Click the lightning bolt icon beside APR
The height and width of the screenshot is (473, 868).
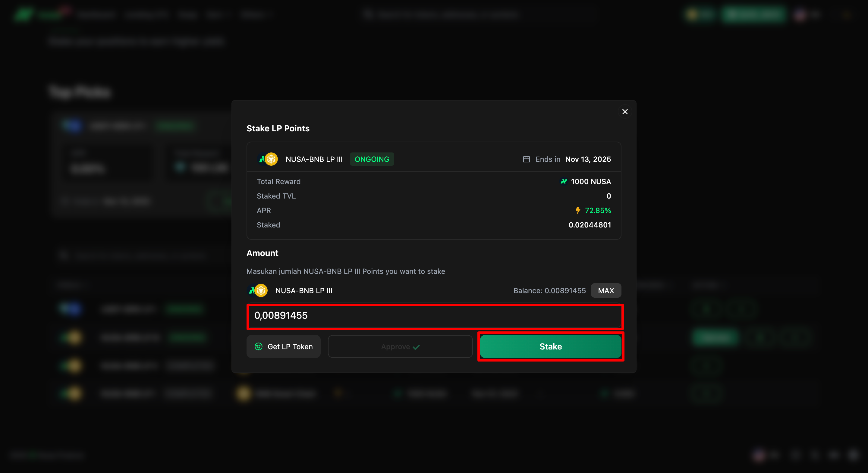click(578, 210)
